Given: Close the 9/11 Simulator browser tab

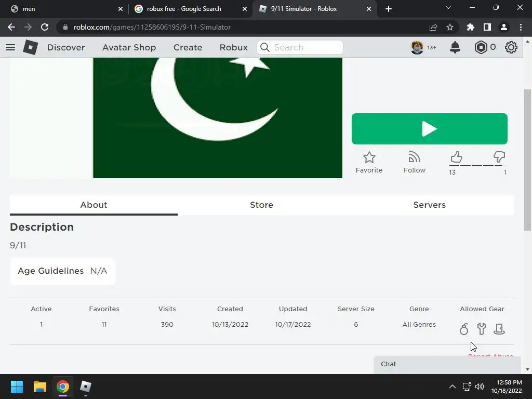Looking at the screenshot, I should [369, 9].
